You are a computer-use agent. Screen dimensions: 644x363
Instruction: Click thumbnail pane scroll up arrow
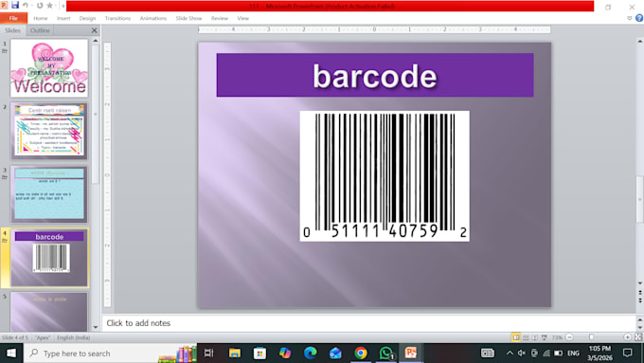pyautogui.click(x=96, y=41)
